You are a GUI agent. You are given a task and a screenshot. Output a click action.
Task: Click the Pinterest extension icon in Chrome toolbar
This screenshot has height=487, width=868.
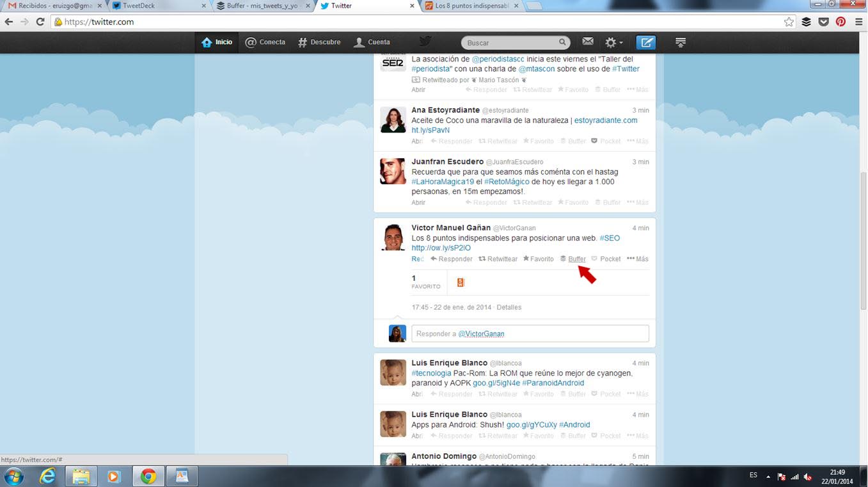pos(840,22)
